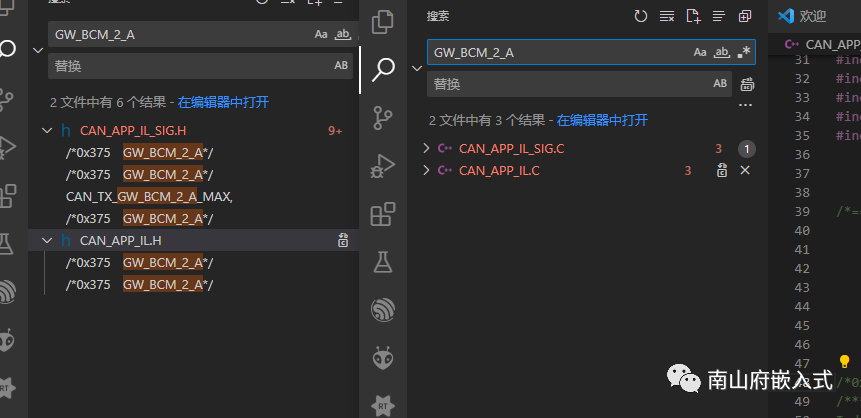Collapse the CAN_APP_IL_SIG.H results group
The image size is (861, 418).
click(47, 130)
